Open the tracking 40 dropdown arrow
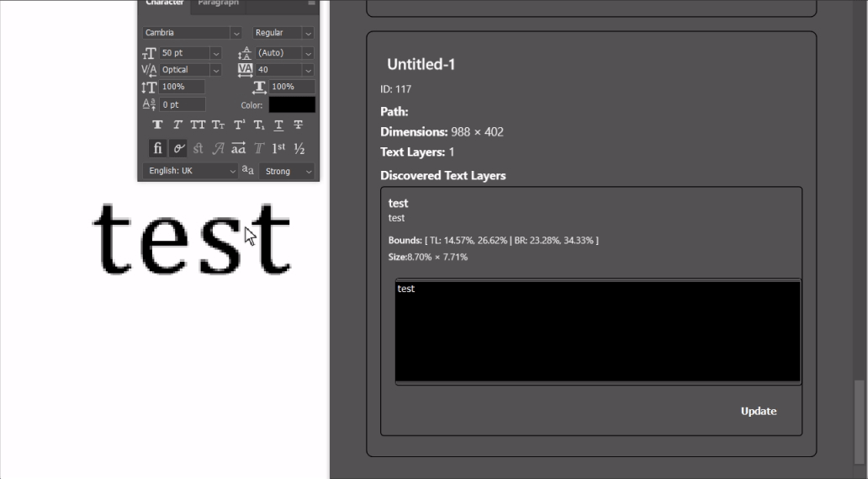868x479 pixels. (309, 70)
